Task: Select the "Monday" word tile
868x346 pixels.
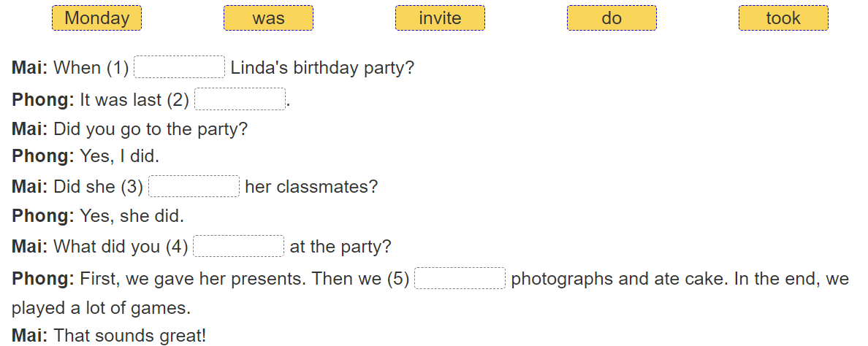Action: (x=96, y=18)
